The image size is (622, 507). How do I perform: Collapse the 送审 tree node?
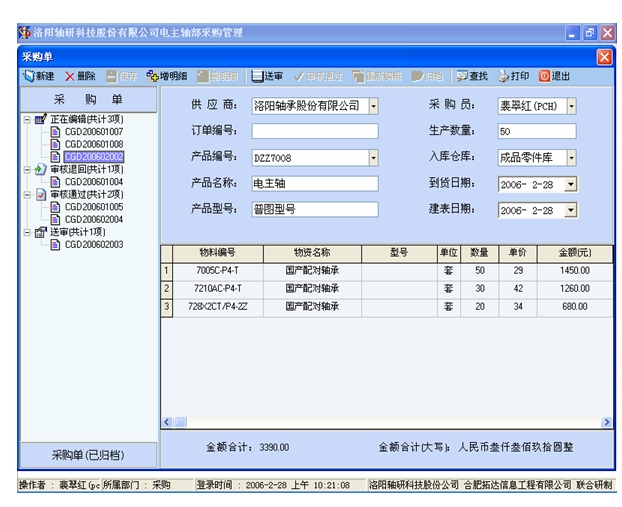tap(26, 232)
